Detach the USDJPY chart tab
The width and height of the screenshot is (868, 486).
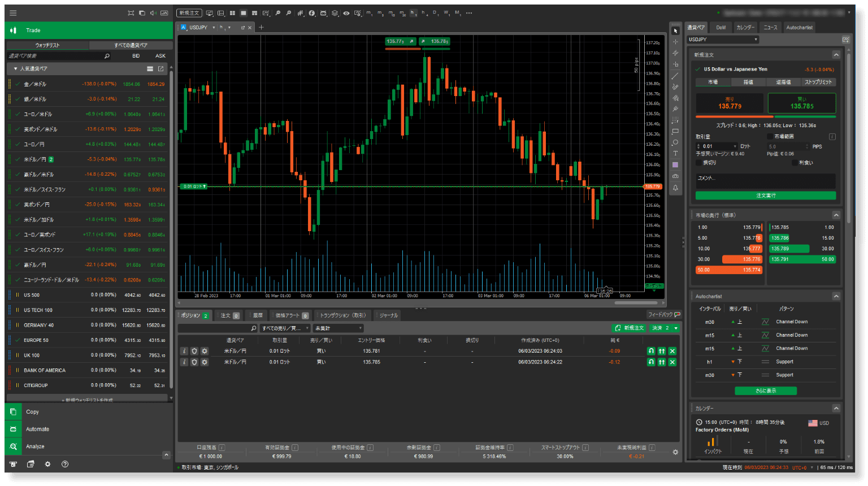tap(243, 27)
